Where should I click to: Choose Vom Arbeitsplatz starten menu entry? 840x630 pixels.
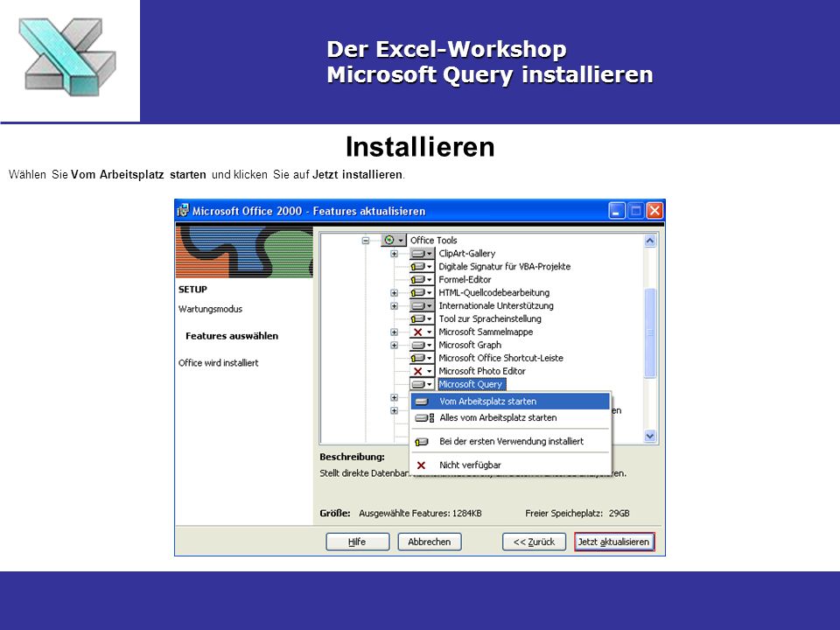click(510, 402)
